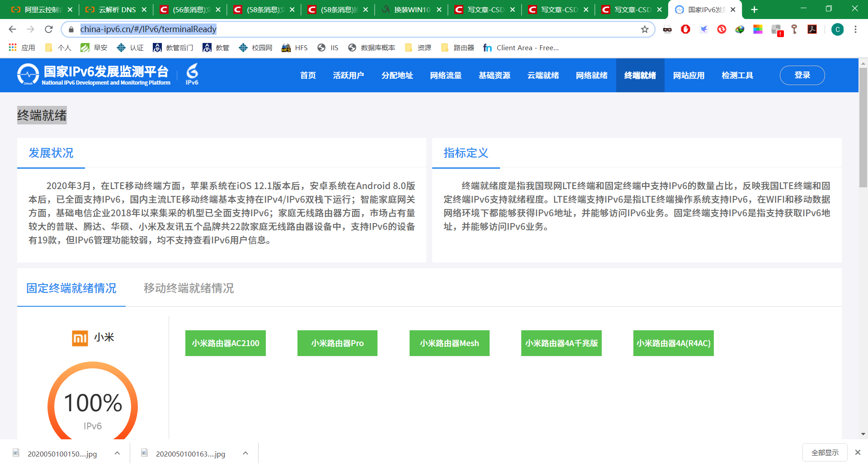Click 全部显示 in downloads bar
The height and width of the screenshot is (466, 868).
click(825, 453)
